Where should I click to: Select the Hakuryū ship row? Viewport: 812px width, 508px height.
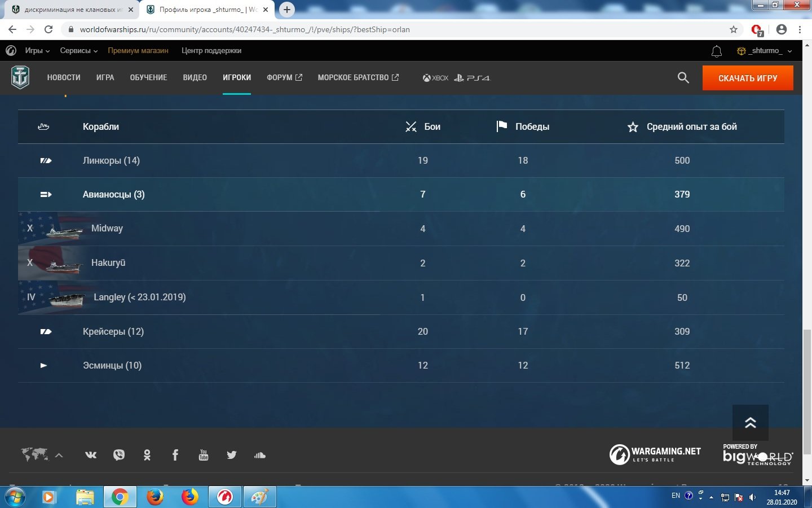coord(401,263)
